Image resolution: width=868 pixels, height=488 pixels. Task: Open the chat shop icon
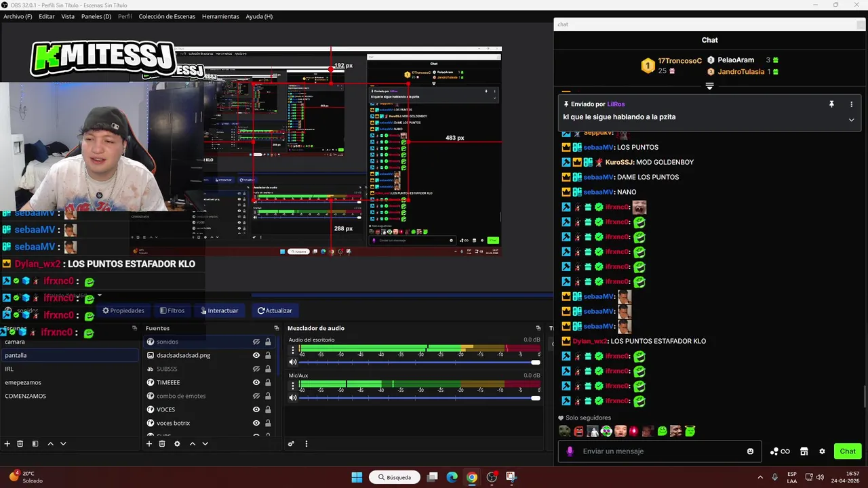(804, 451)
